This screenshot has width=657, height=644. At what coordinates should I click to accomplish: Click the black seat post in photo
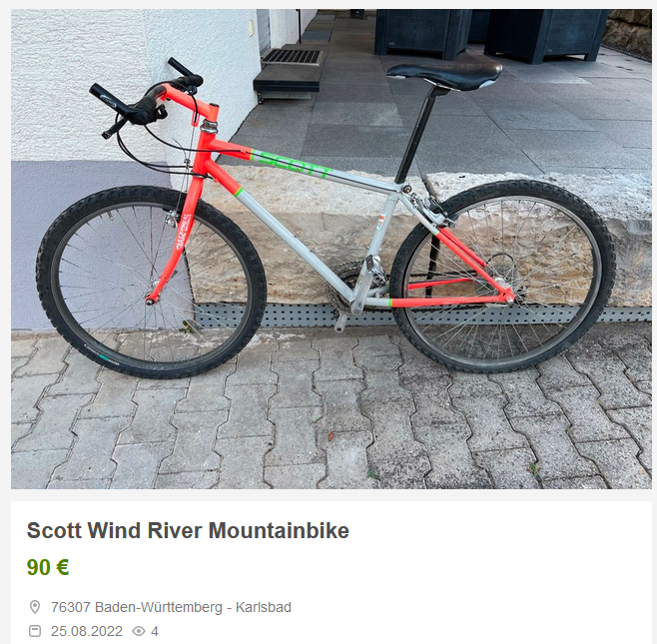(x=415, y=136)
